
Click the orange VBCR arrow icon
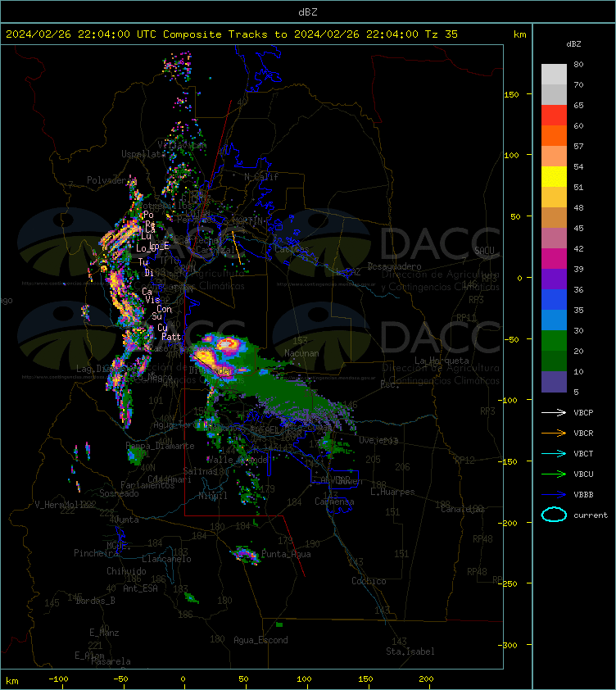554,433
